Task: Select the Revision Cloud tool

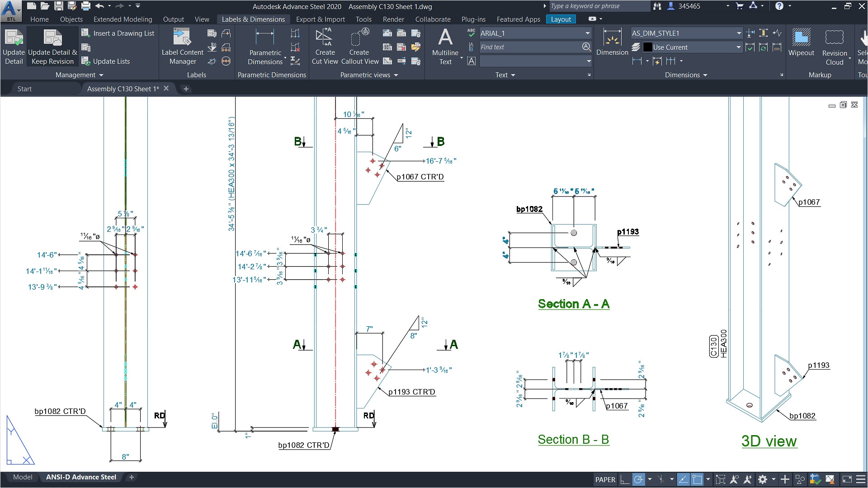Action: pyautogui.click(x=835, y=47)
